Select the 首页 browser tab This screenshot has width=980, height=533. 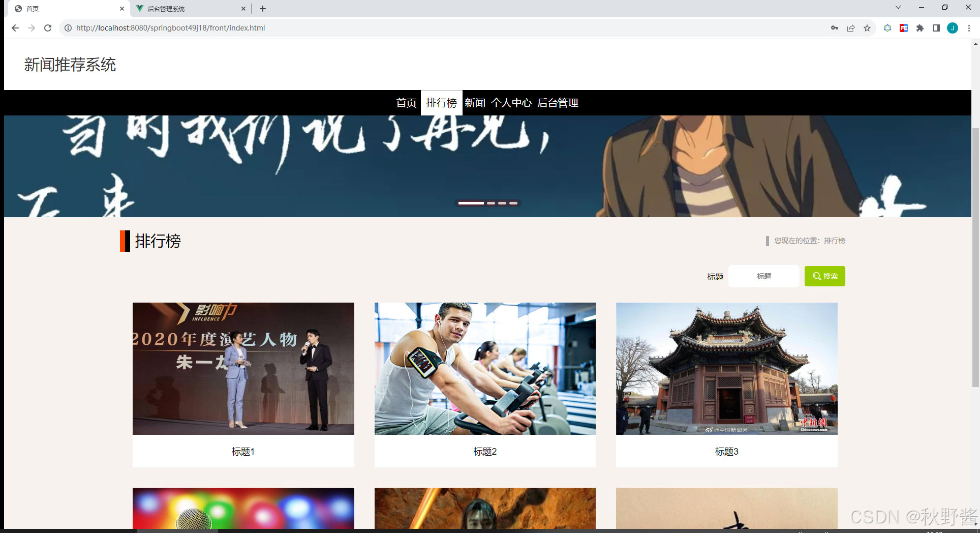pos(70,9)
